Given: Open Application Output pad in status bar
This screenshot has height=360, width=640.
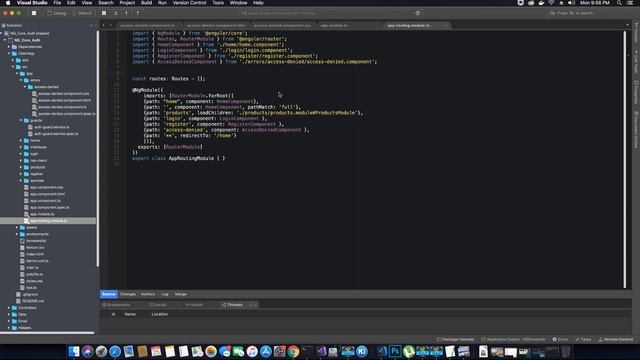Looking at the screenshot, I should pos(513,340).
